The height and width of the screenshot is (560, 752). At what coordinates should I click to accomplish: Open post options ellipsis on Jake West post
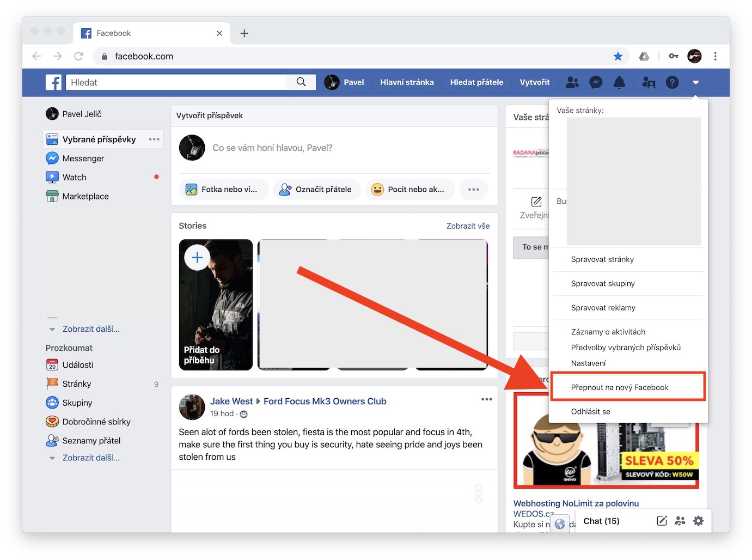click(x=486, y=399)
